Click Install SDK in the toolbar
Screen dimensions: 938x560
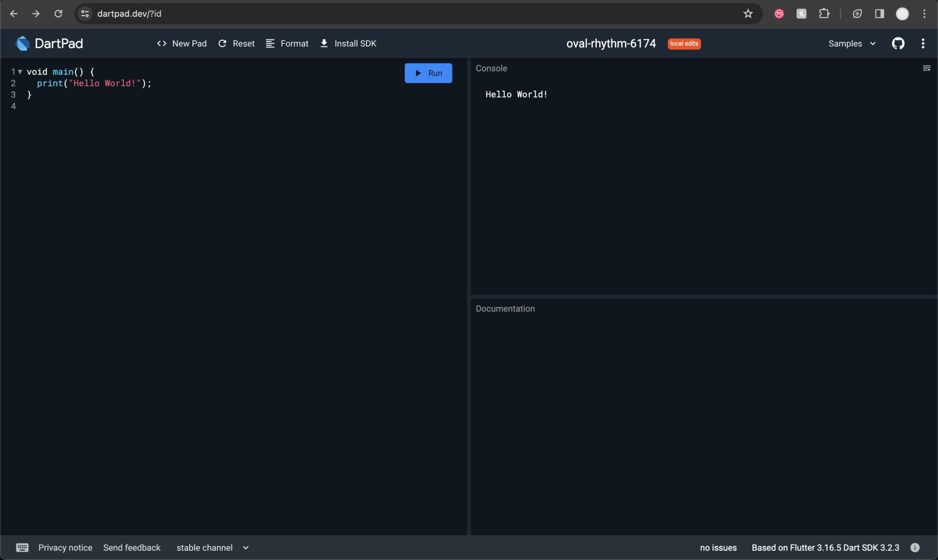tap(348, 43)
